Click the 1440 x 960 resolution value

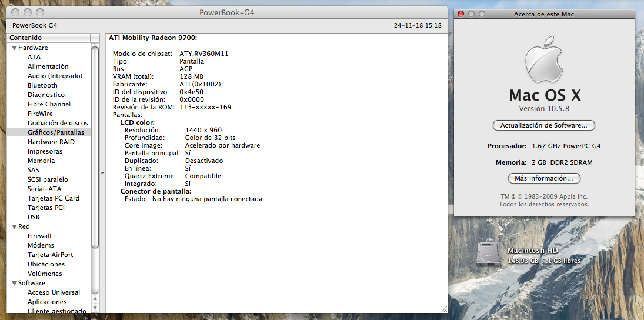[x=203, y=130]
